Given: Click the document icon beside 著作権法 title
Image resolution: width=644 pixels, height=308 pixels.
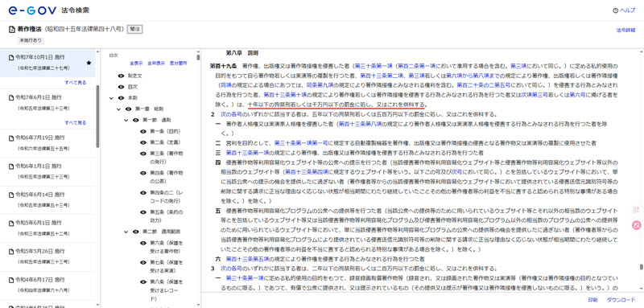Looking at the screenshot, I should 11,30.
